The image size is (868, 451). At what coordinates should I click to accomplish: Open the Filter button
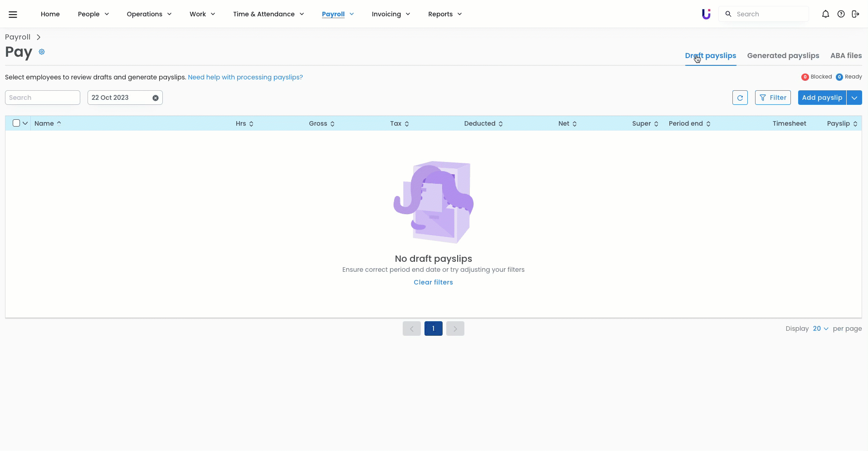(773, 98)
